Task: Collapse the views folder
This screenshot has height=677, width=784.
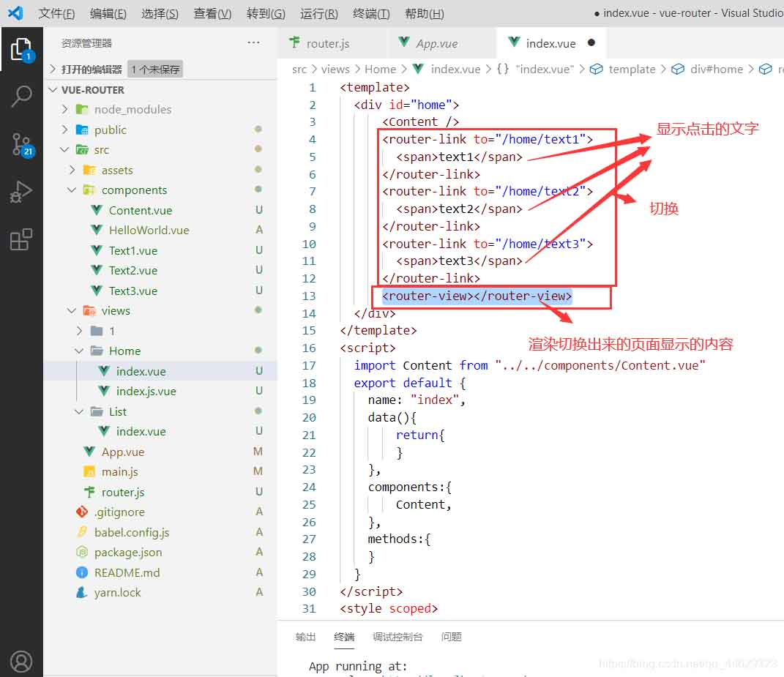Action: click(x=72, y=310)
